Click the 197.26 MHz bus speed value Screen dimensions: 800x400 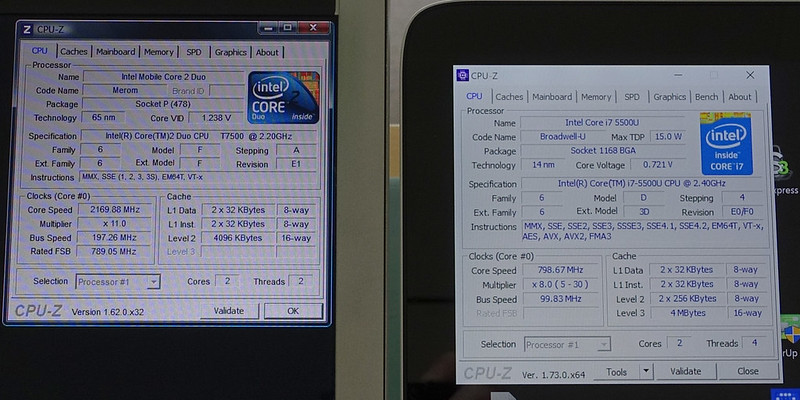click(115, 237)
